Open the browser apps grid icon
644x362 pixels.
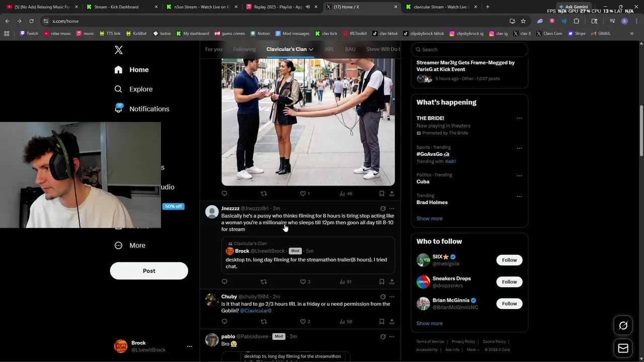[7, 34]
